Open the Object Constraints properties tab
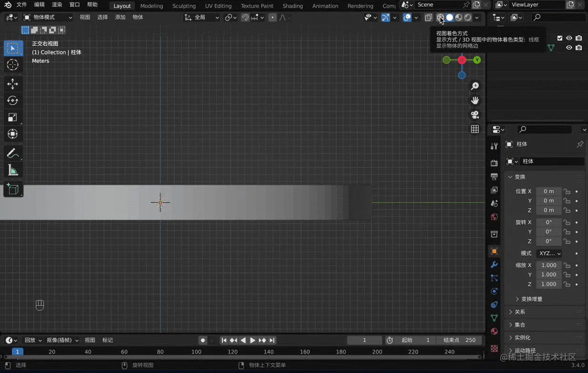This screenshot has height=373, width=588. pyautogui.click(x=494, y=304)
